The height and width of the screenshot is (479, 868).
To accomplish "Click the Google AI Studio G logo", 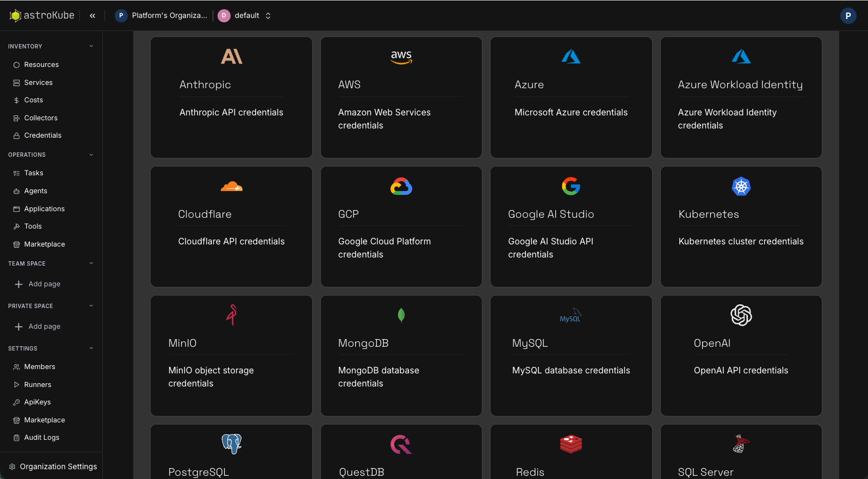I will pyautogui.click(x=571, y=186).
